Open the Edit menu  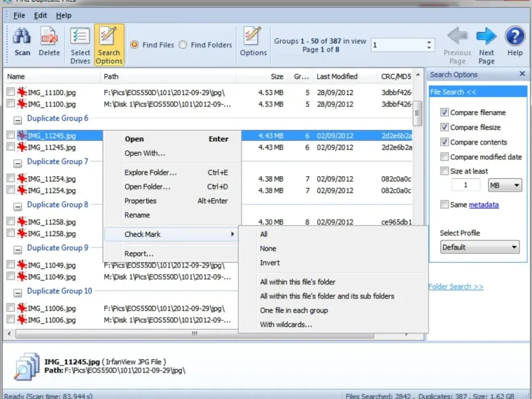41,15
